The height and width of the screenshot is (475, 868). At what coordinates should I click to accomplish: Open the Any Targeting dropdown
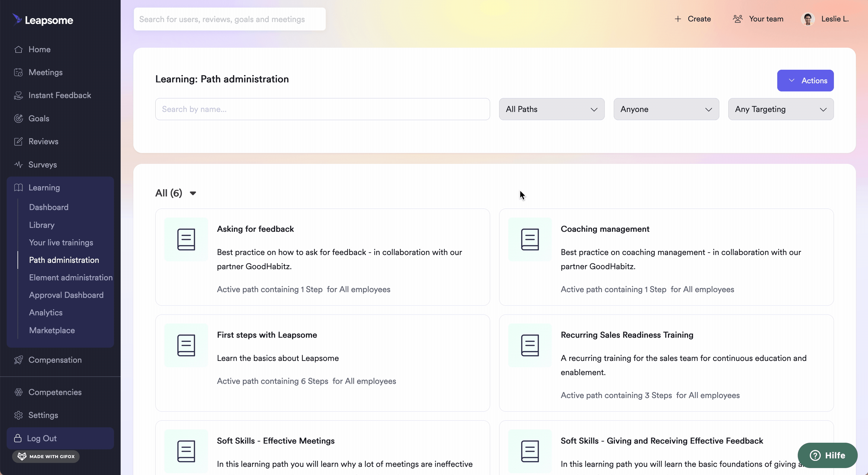coord(781,109)
